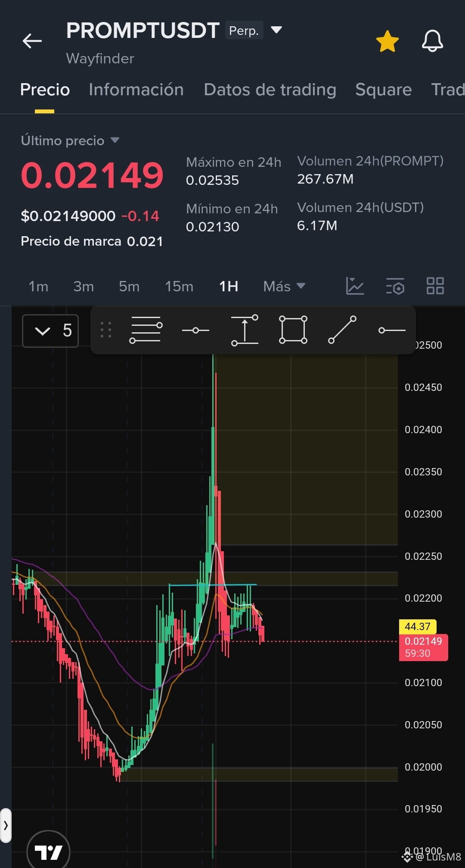Select the 1H timeframe
465x868 pixels.
(x=229, y=286)
